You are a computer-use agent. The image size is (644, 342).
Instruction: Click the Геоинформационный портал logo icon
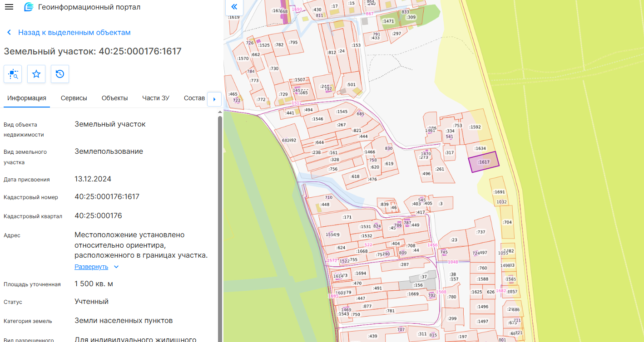point(29,7)
